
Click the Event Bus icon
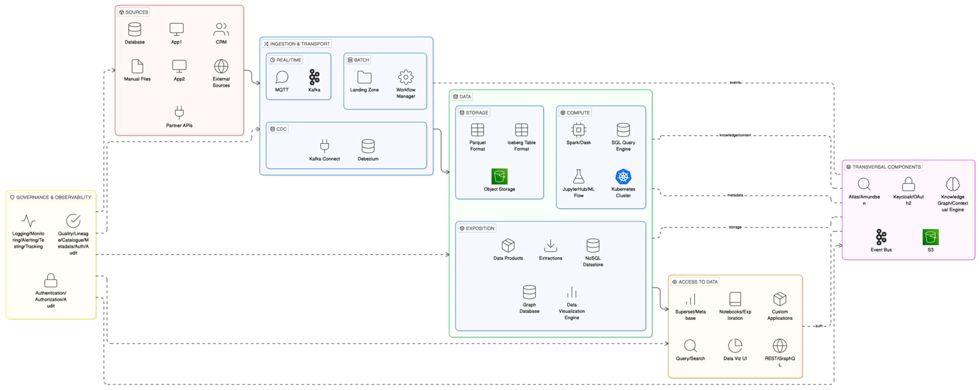click(881, 237)
